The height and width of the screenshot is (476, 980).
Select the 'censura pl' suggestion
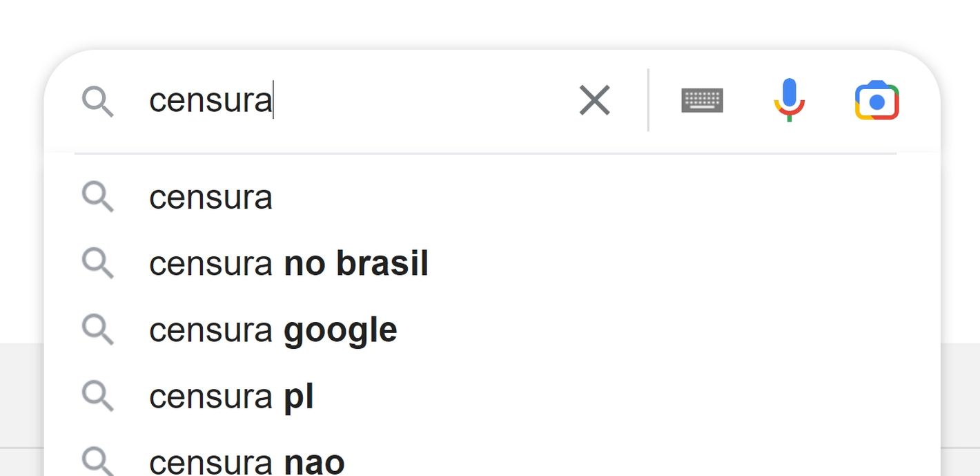[x=231, y=397]
